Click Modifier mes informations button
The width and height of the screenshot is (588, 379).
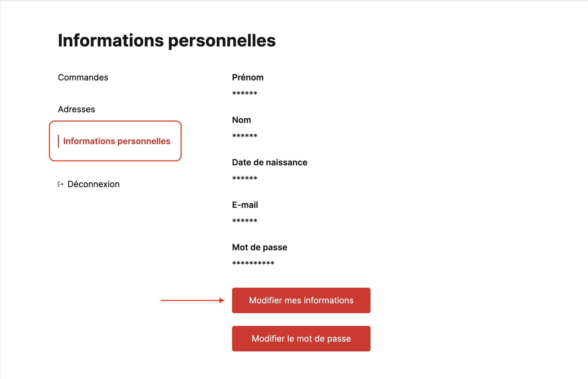click(x=301, y=300)
